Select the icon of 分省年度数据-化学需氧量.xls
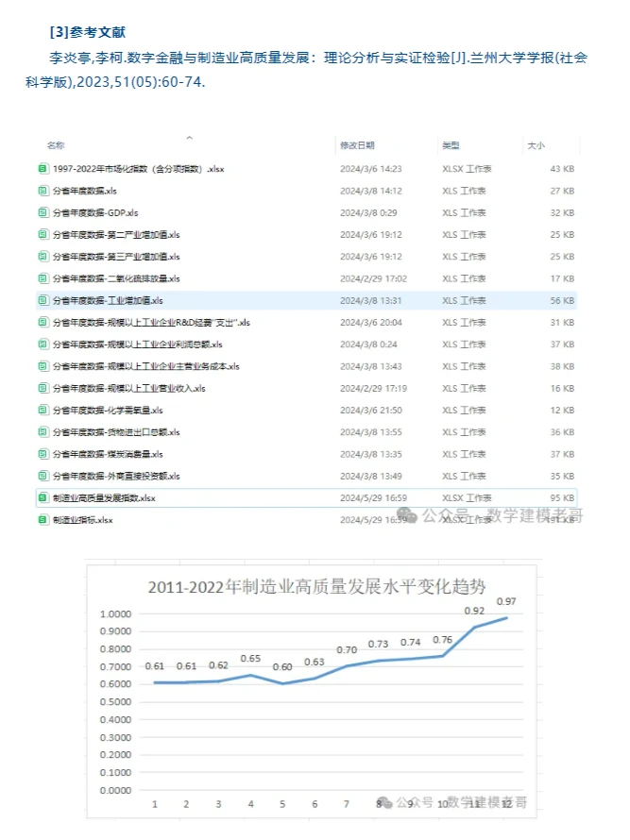 43,411
